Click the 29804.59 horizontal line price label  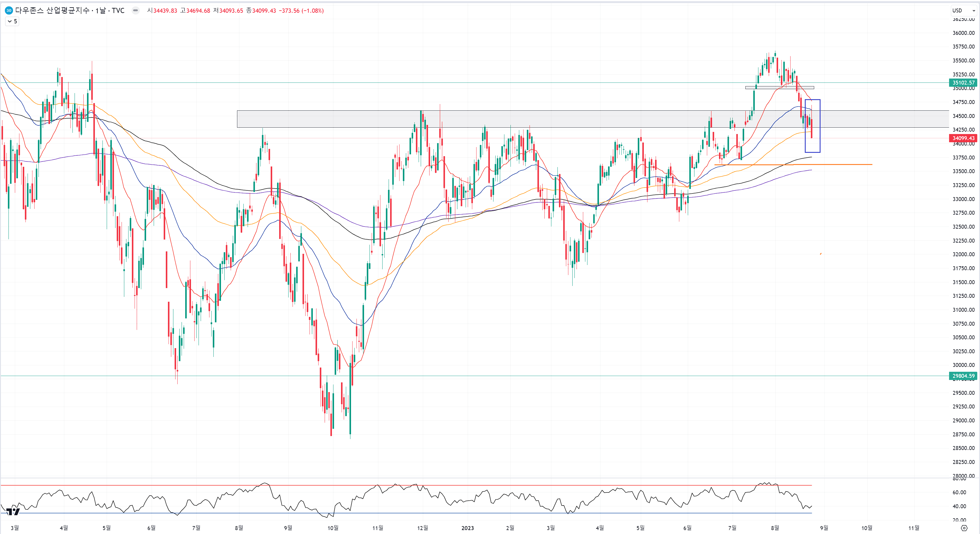coord(963,376)
